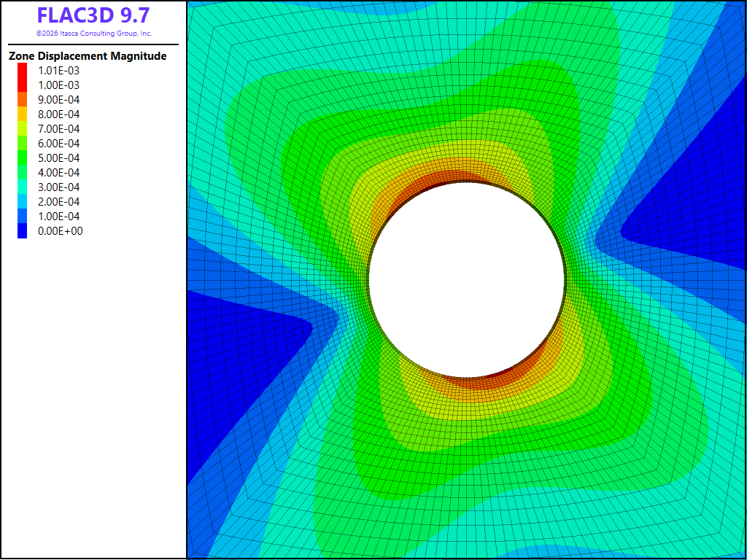Choose the aqua 3.00E-04 legend swatch
The height and width of the screenshot is (560, 747).
coord(23,187)
